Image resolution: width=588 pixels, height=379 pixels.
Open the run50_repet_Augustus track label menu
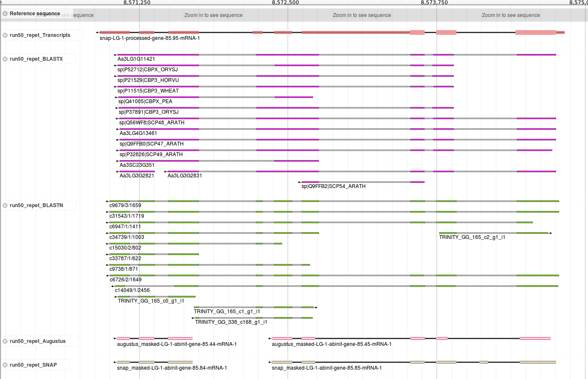tap(38, 341)
